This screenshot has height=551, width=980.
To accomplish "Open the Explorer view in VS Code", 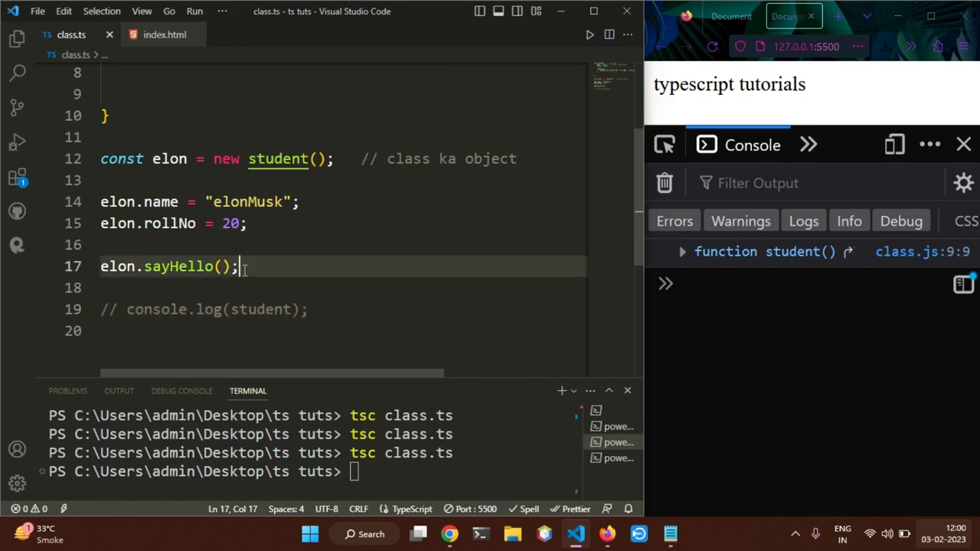I will click(x=17, y=39).
